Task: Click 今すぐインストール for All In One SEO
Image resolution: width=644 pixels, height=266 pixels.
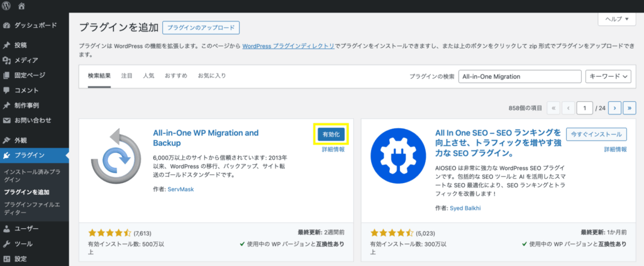Action: tap(596, 135)
